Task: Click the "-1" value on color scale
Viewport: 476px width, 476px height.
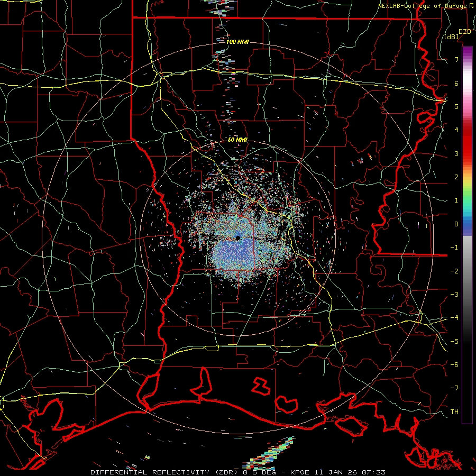Action: tap(454, 248)
